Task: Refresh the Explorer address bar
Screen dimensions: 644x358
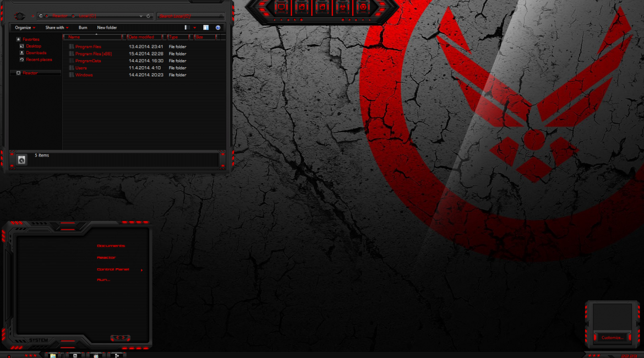Action: [x=148, y=16]
